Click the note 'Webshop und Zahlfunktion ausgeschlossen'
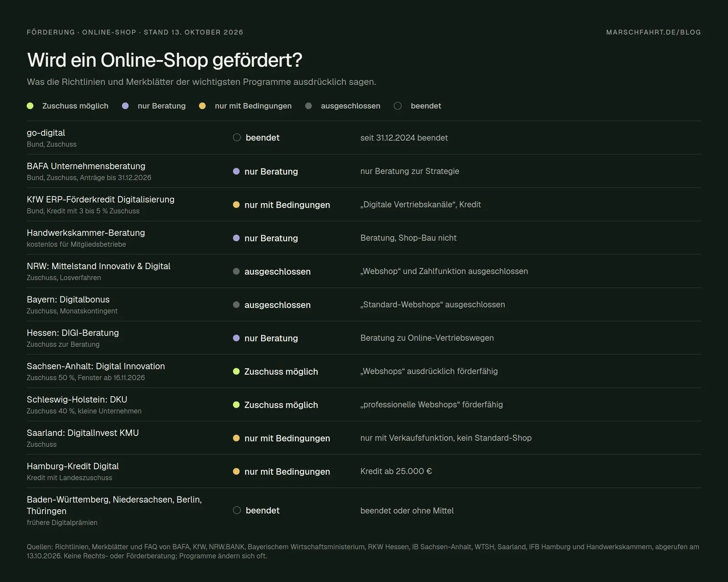Viewport: 728px width, 582px height. 444,271
